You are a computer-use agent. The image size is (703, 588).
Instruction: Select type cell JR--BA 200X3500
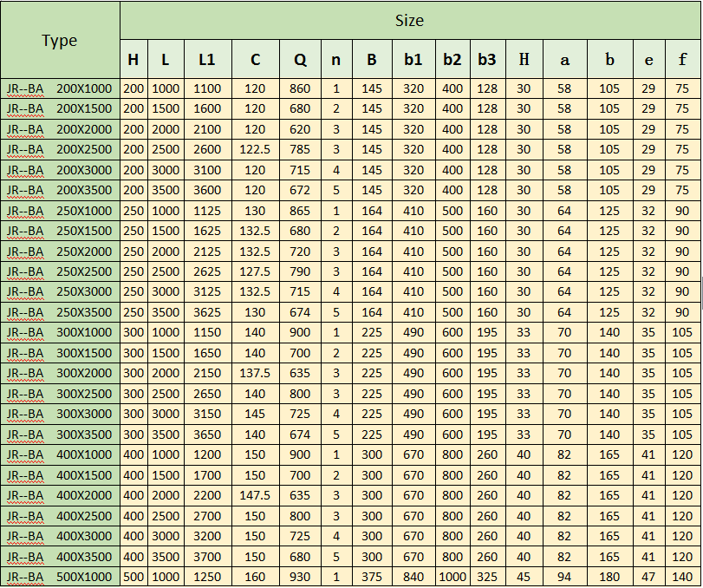pos(60,190)
